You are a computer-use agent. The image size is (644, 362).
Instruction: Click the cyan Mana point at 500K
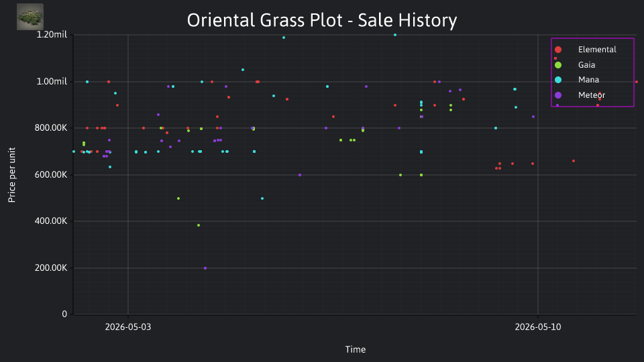pos(262,198)
